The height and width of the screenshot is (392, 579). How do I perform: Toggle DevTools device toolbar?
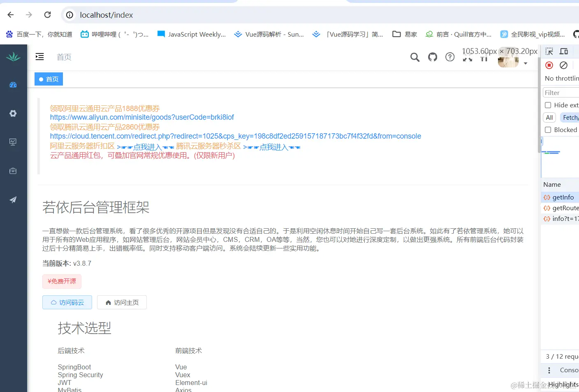tap(564, 51)
